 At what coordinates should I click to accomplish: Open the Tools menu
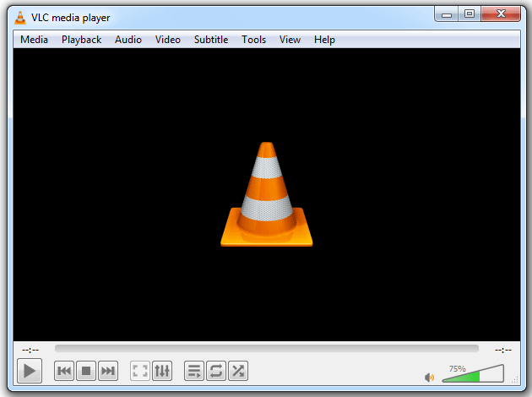point(254,40)
